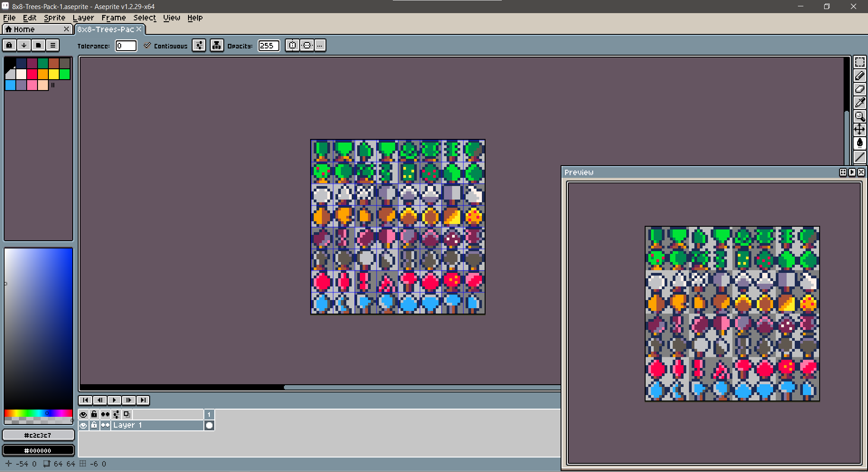Hide Layer 1 via its eye icon
Image resolution: width=868 pixels, height=472 pixels.
[83, 425]
